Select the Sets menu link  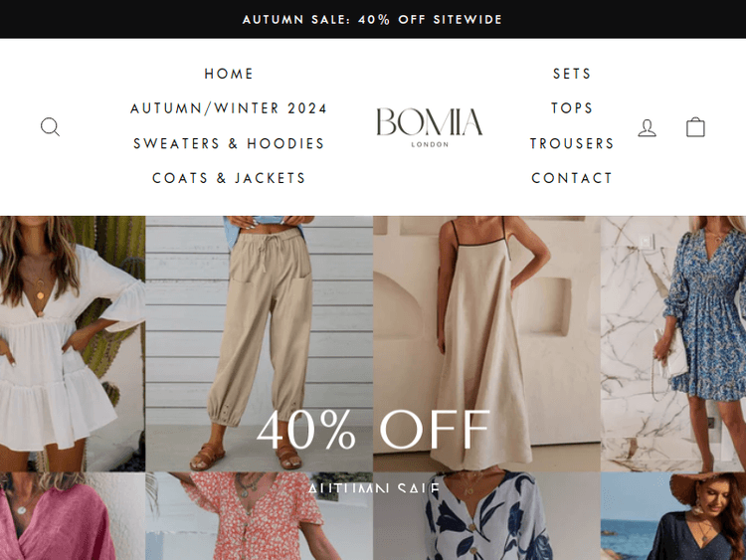tap(572, 74)
